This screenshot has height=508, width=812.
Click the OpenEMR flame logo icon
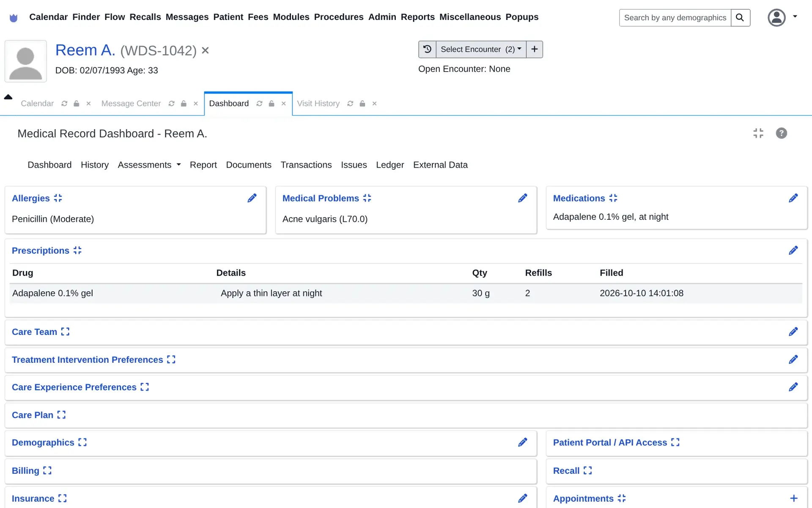click(x=14, y=18)
